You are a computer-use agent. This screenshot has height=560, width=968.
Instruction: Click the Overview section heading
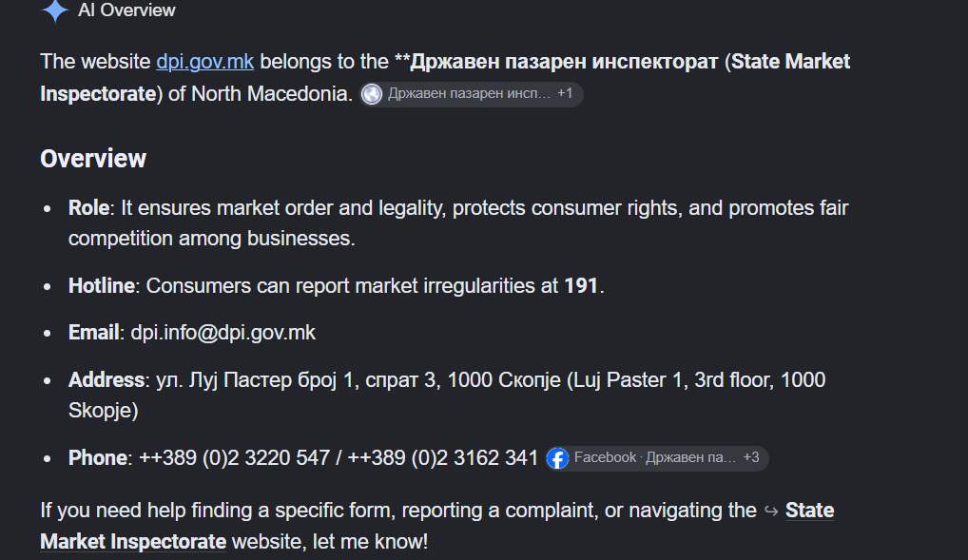93,159
